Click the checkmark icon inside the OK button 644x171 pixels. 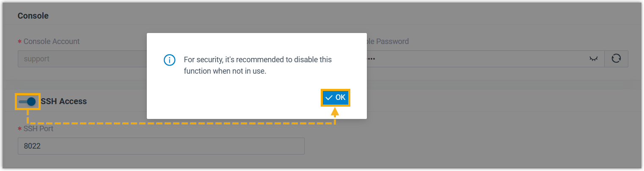point(329,98)
